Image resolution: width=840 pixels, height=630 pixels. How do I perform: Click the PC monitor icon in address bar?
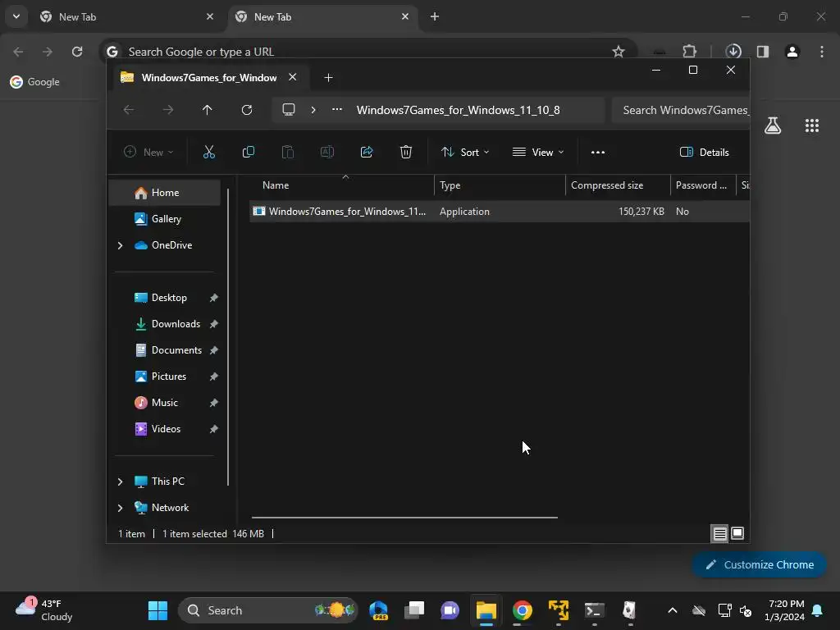click(289, 110)
